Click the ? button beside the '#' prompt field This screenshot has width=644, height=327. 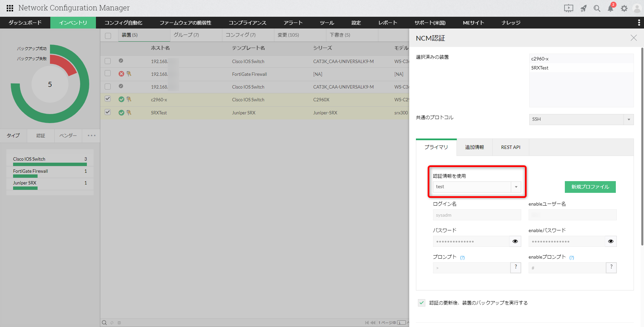point(611,267)
